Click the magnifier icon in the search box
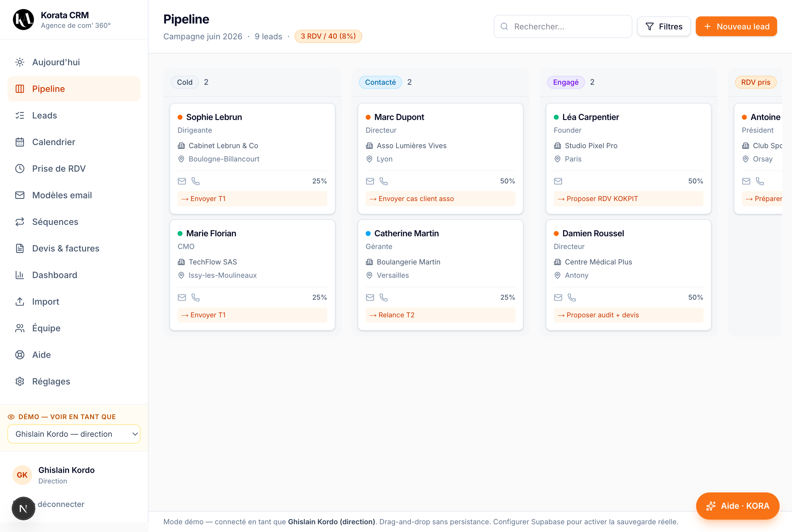The width and height of the screenshot is (792, 532). coord(504,27)
